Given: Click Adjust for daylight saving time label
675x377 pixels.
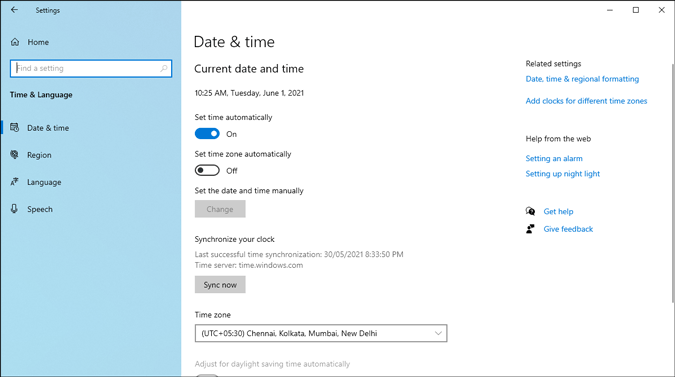Looking at the screenshot, I should click(272, 364).
